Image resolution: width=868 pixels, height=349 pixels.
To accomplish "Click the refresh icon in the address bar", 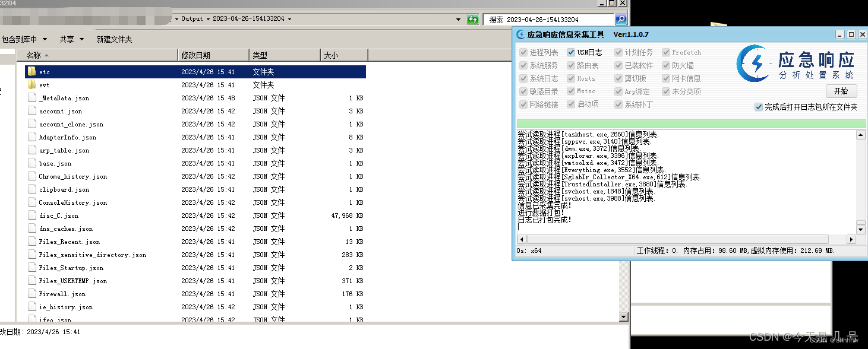I will (x=473, y=19).
